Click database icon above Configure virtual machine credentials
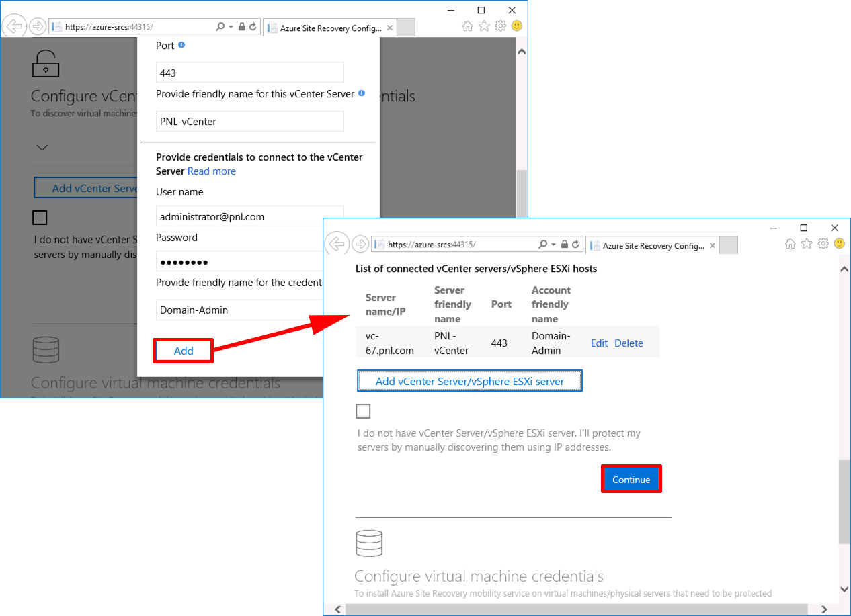851x616 pixels. click(369, 543)
